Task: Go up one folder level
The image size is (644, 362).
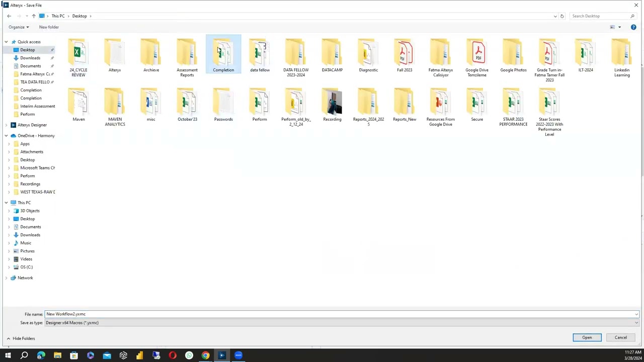Action: (34, 16)
